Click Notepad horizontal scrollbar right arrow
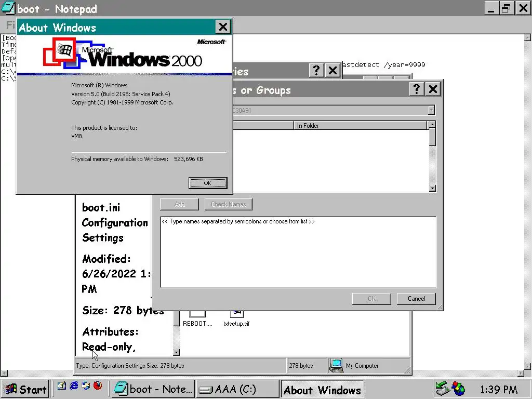This screenshot has height=399, width=532. point(521,373)
